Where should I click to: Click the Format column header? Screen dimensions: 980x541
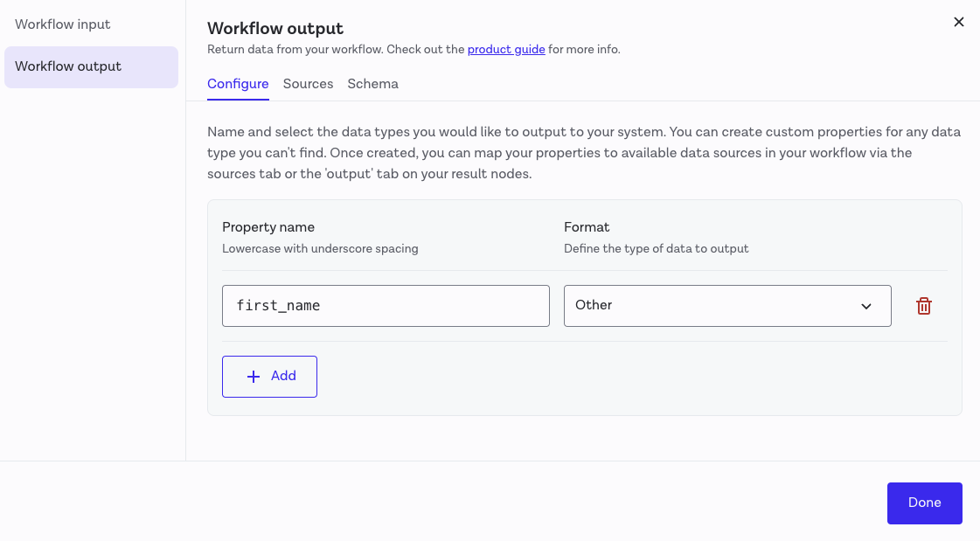point(587,226)
